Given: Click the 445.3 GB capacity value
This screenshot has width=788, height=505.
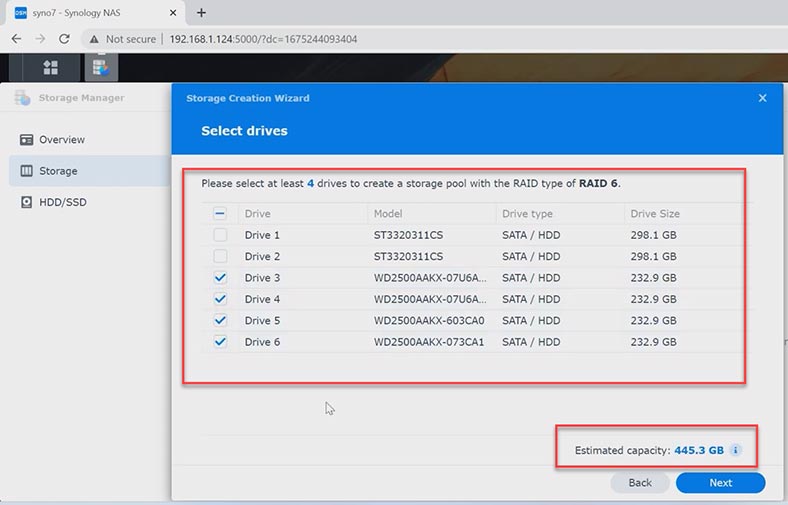Looking at the screenshot, I should point(699,450).
